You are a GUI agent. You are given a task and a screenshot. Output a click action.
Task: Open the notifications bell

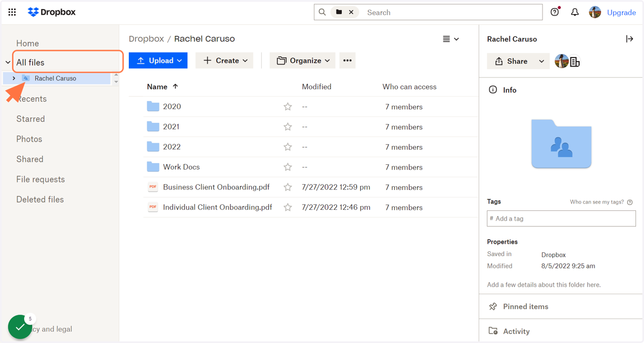(575, 12)
